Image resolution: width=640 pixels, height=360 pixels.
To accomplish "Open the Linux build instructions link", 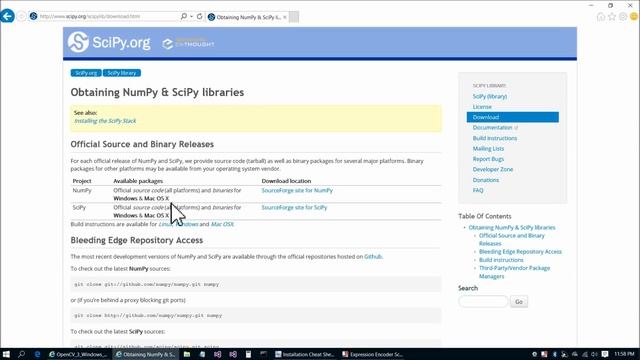I will [165, 224].
